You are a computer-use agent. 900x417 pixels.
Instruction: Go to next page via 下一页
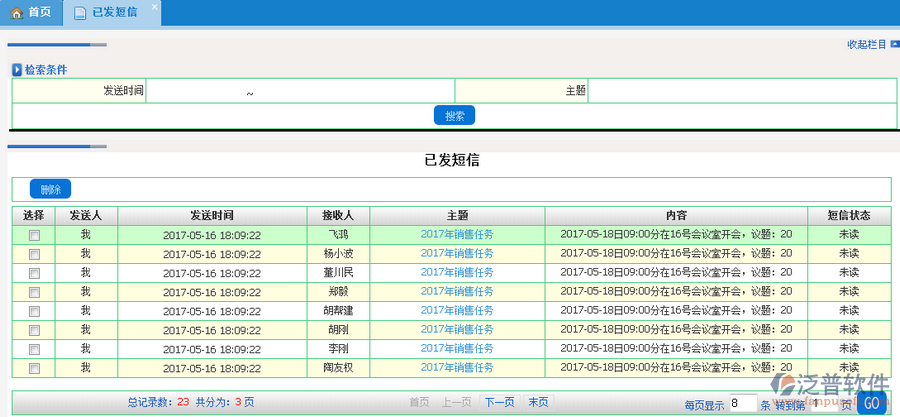click(x=499, y=402)
